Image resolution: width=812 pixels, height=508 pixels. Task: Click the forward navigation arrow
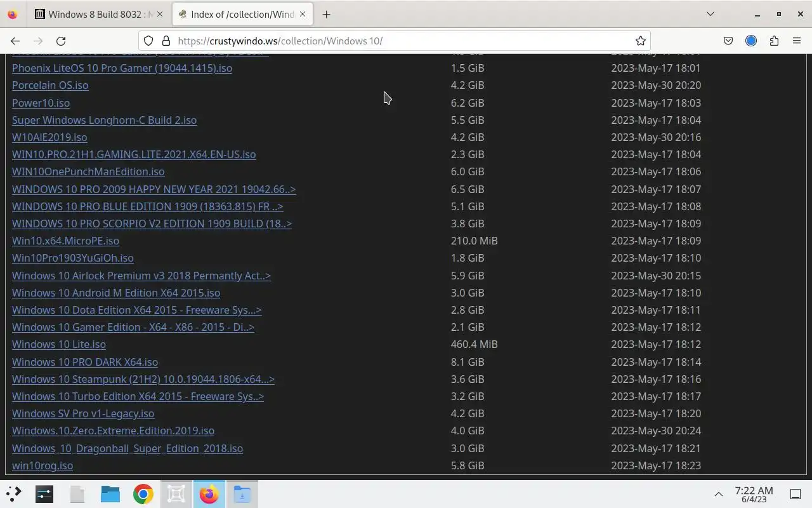(x=38, y=41)
